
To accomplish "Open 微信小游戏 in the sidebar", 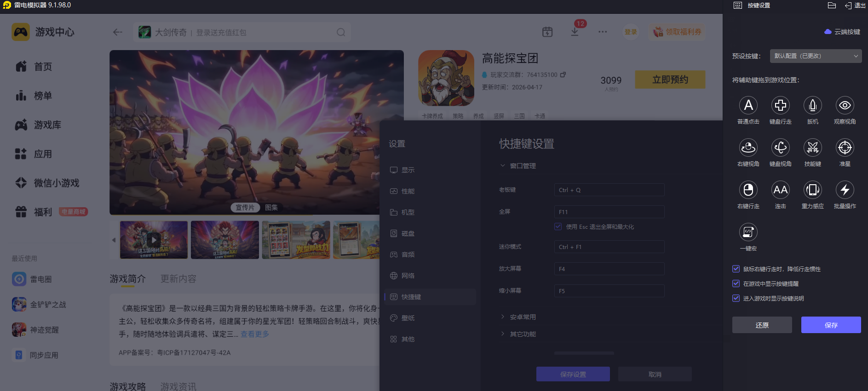I will [x=47, y=183].
